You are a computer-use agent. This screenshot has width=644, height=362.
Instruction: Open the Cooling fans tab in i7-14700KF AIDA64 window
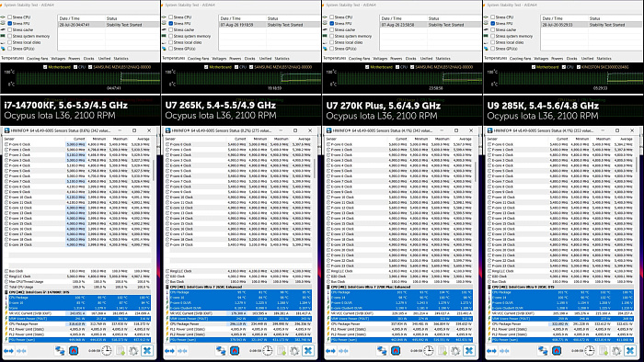click(37, 59)
